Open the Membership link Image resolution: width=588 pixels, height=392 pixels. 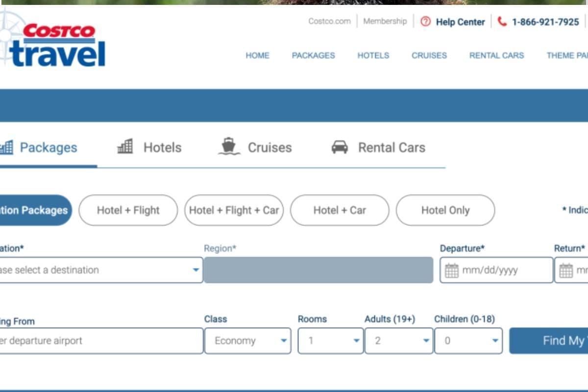click(x=385, y=22)
